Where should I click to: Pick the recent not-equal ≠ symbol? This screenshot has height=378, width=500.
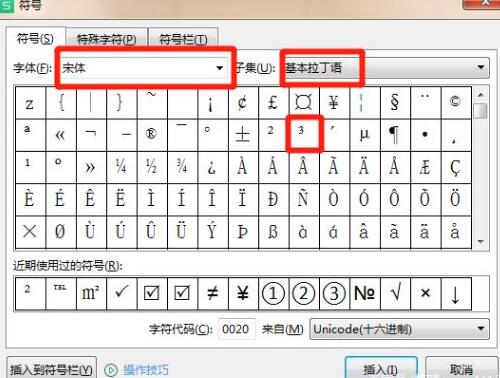pos(213,293)
